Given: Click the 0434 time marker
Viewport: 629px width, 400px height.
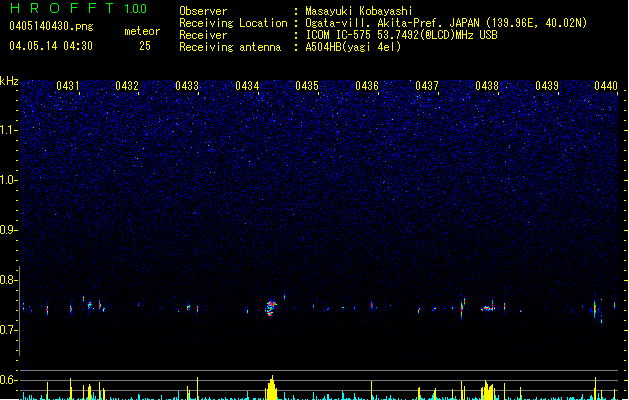Looking at the screenshot, I should coord(247,86).
